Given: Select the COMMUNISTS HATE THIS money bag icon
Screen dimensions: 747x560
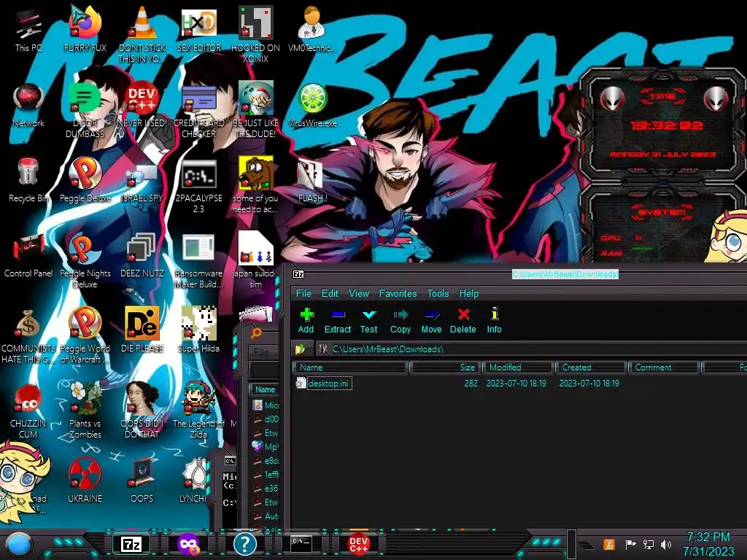Looking at the screenshot, I should pyautogui.click(x=28, y=336).
